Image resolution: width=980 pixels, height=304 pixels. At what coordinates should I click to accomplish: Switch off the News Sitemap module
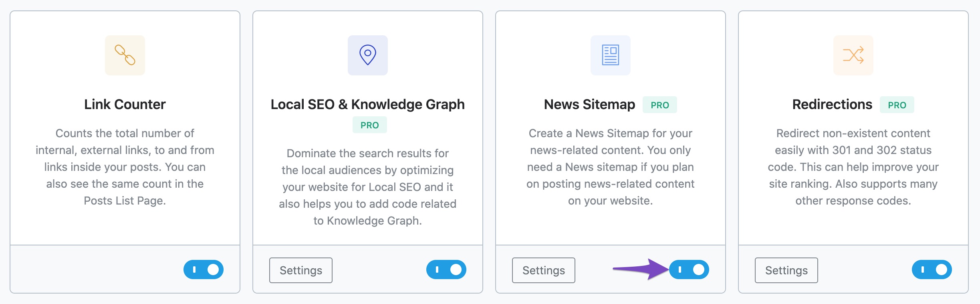(689, 270)
